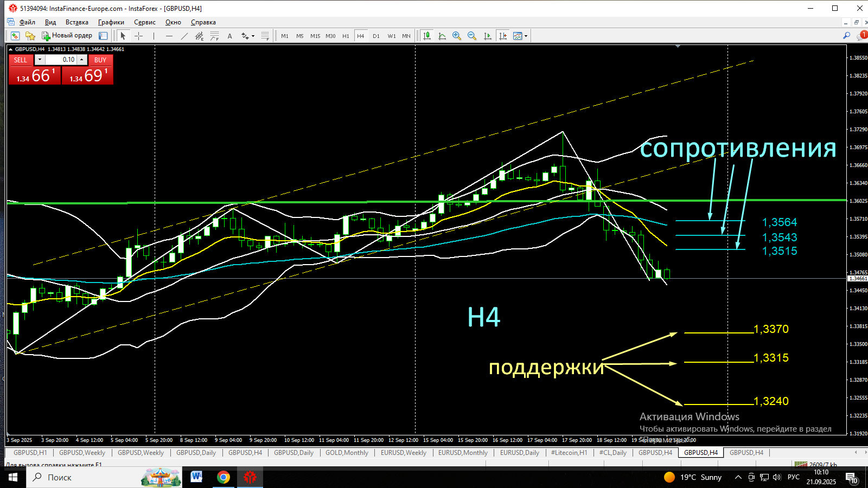
Task: Open the Вставка menu
Action: (x=77, y=22)
